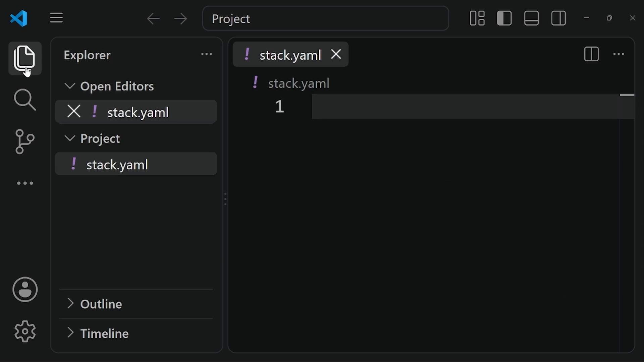Open the hamburger application menu
The width and height of the screenshot is (644, 362).
coord(56,18)
